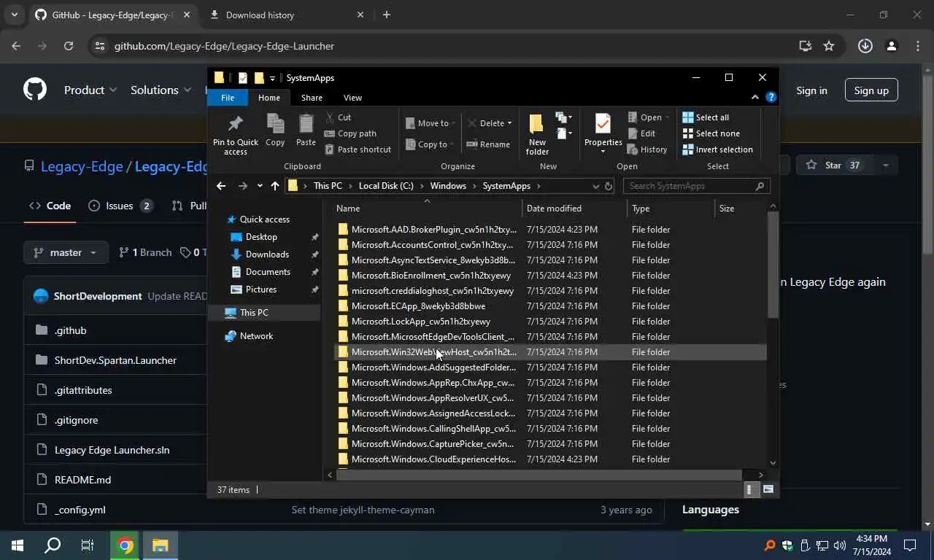Collapse the ribbon with chevron
934x560 pixels.
click(755, 97)
